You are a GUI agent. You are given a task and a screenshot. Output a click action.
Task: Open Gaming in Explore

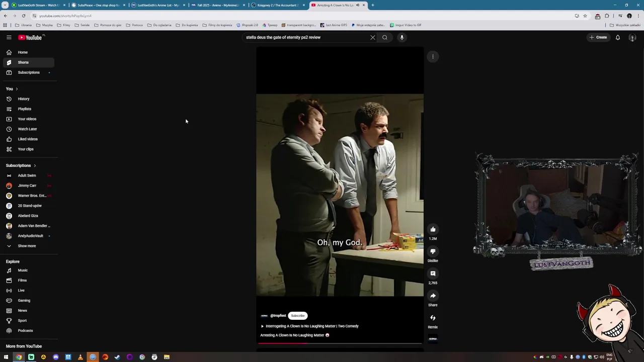click(x=28, y=300)
